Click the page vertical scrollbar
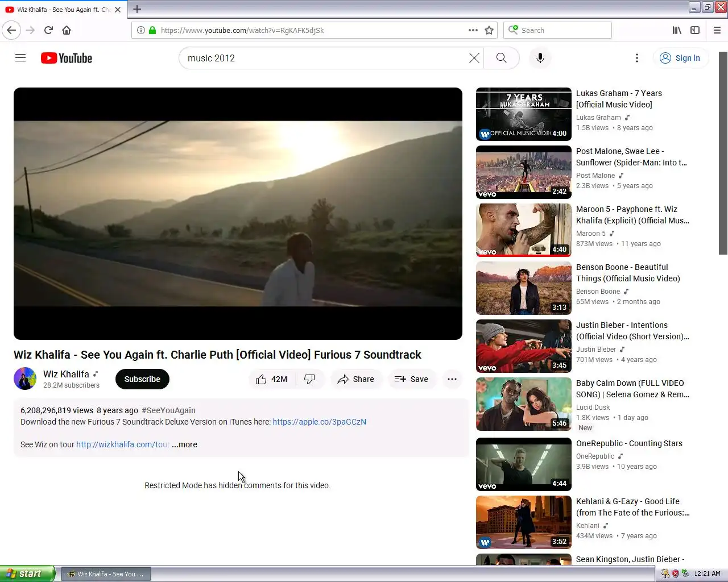 (723, 153)
